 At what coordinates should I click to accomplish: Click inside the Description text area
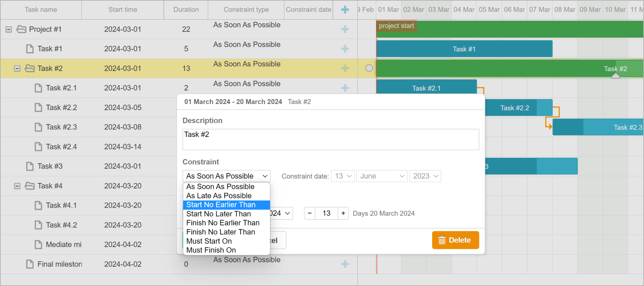pos(330,139)
